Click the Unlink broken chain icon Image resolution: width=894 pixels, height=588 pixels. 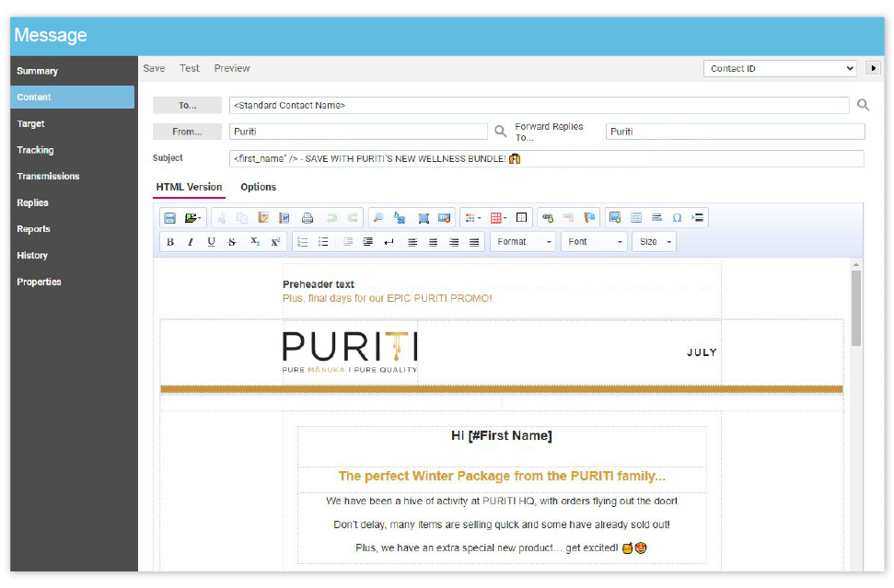[x=568, y=218]
